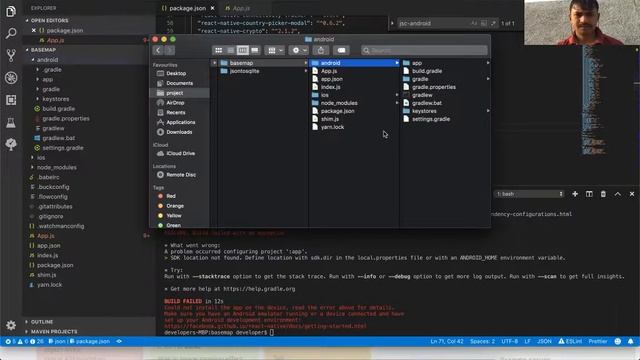Switch Finder to list view
Viewport: 640px width, 360px height.
tap(231, 50)
